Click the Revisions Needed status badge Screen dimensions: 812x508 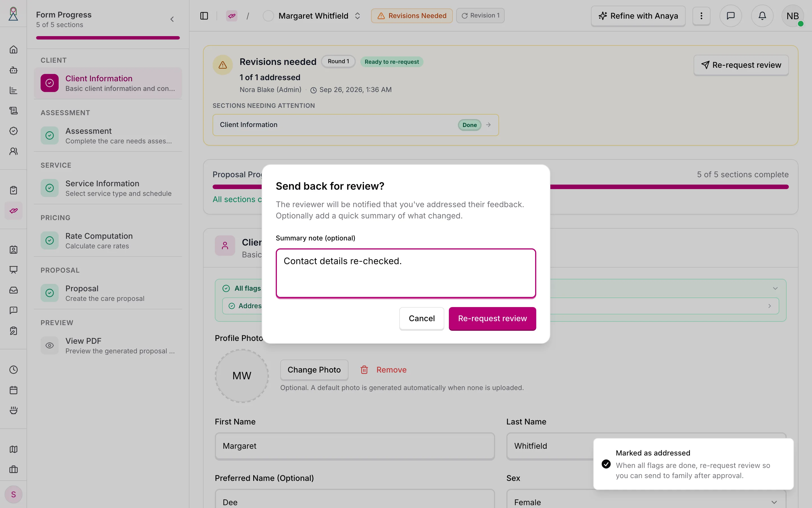pos(412,16)
